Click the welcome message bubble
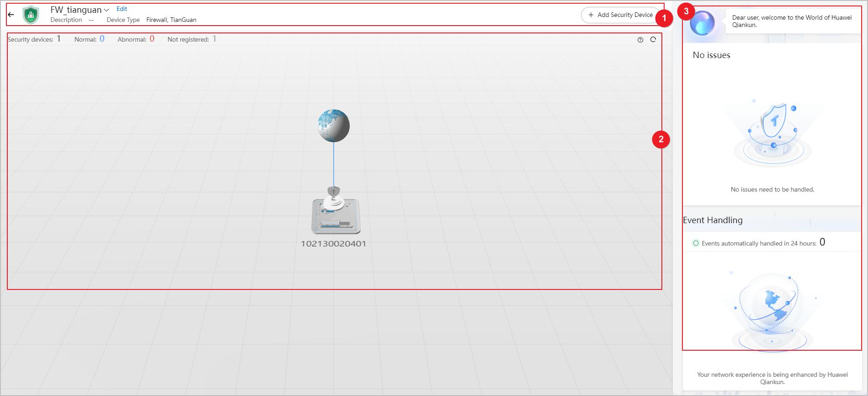Screen dimensions: 868x396 coord(792,21)
